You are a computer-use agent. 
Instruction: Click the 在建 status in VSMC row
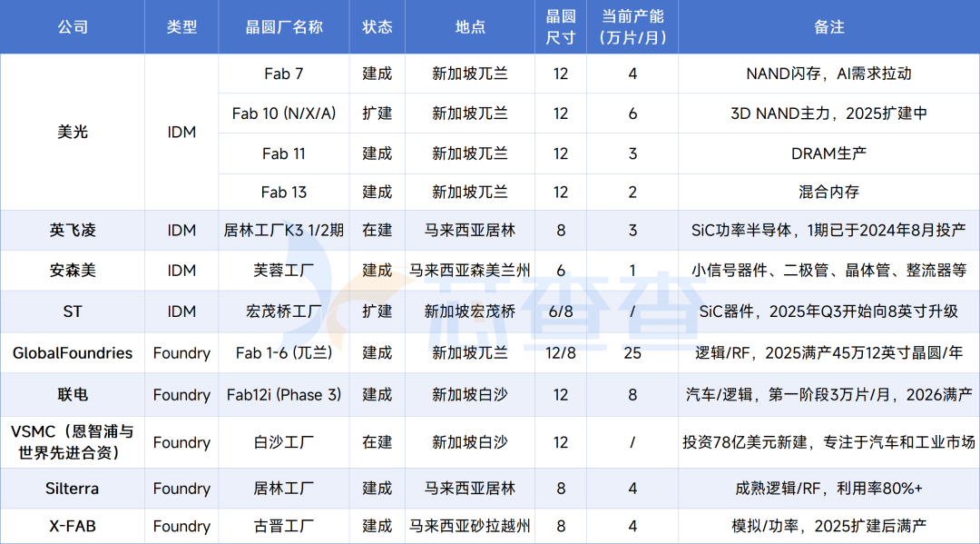click(377, 442)
